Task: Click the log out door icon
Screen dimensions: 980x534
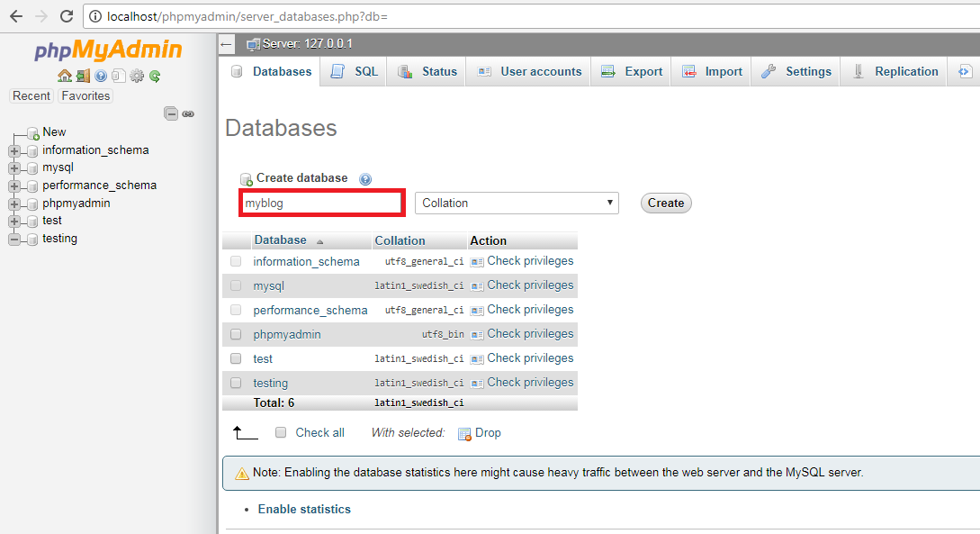Action: [83, 77]
